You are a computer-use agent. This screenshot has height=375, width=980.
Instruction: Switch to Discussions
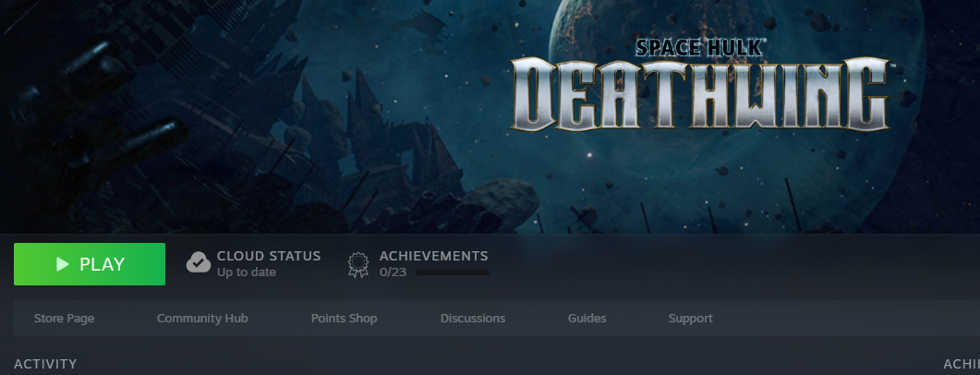(x=473, y=319)
